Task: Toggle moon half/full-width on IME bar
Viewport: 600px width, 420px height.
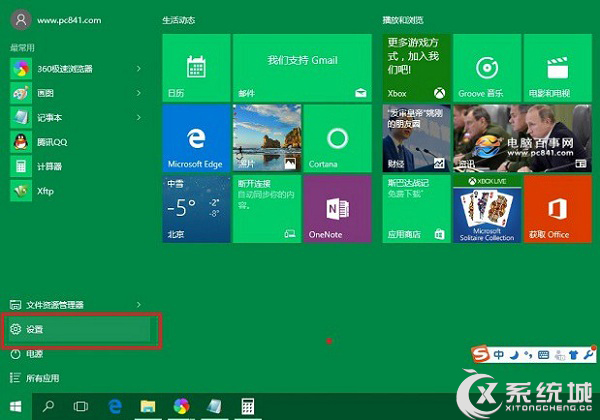Action: click(x=514, y=355)
